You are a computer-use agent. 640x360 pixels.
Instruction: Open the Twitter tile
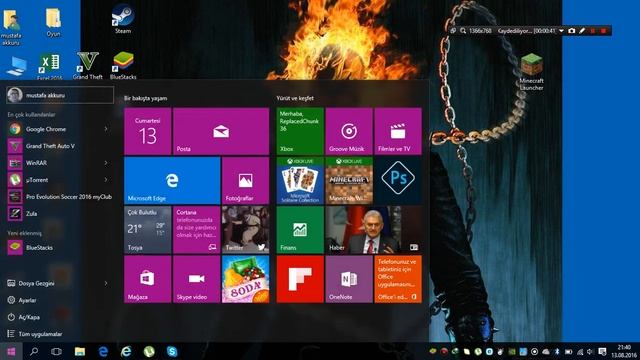coord(245,230)
